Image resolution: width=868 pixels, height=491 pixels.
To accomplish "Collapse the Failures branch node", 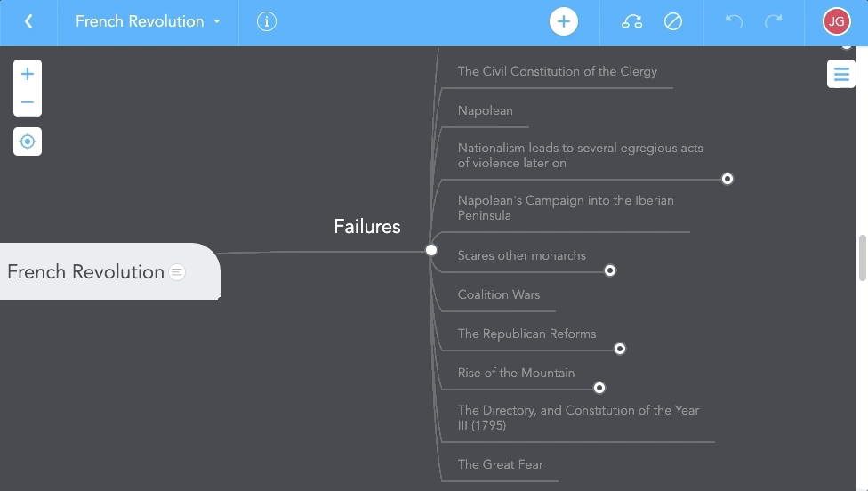I will click(431, 250).
